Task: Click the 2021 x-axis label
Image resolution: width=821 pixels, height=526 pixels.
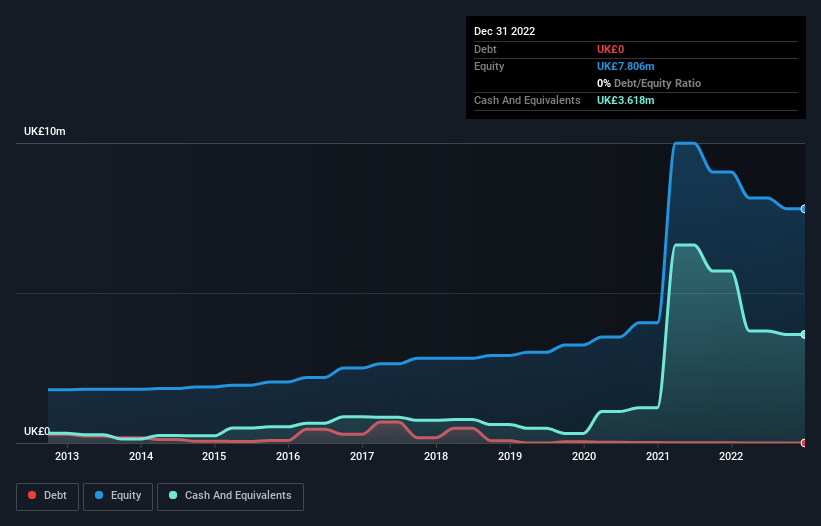Action: 658,456
